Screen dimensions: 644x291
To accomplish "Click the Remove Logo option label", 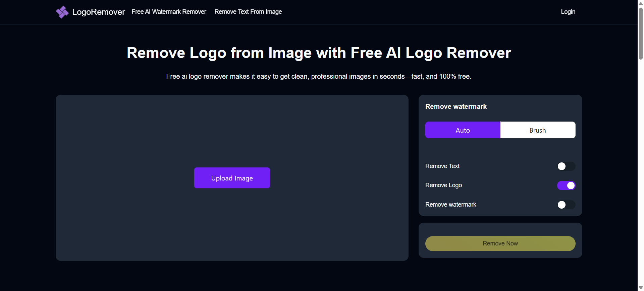I will (x=443, y=185).
